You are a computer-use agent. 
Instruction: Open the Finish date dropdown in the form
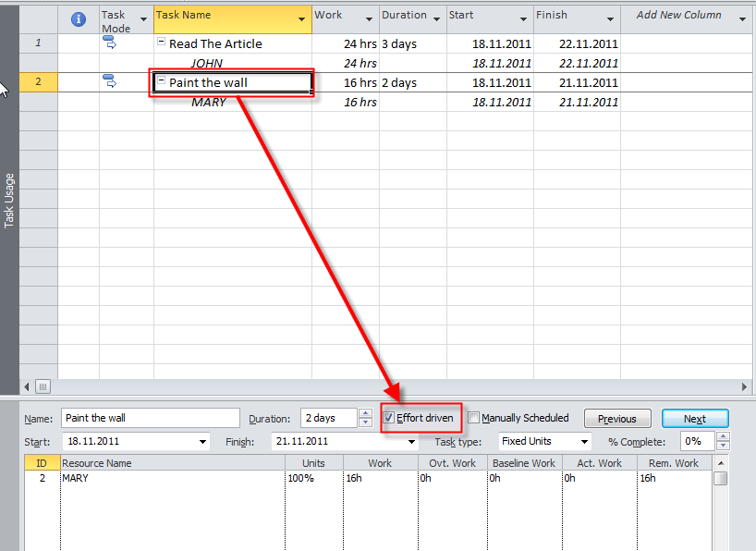[411, 442]
